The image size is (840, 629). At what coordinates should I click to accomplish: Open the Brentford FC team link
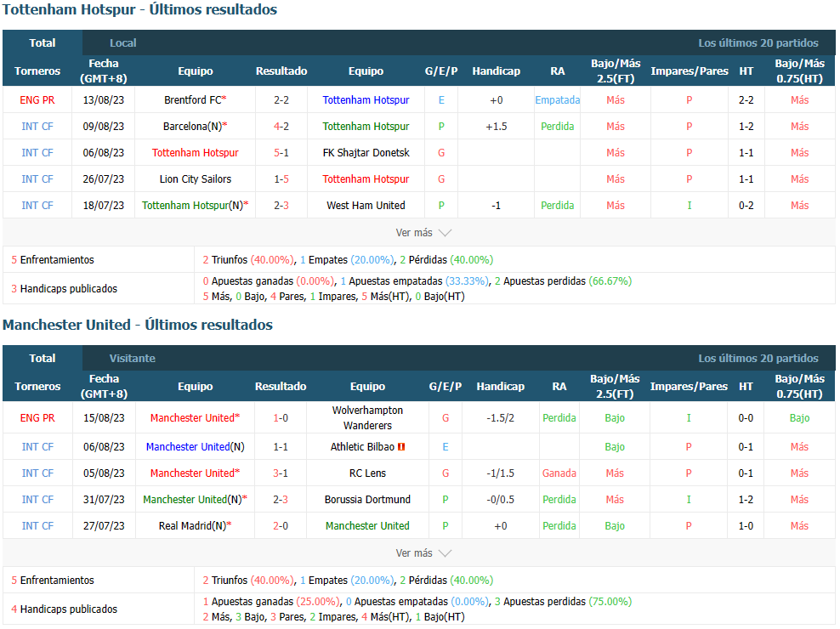click(195, 100)
